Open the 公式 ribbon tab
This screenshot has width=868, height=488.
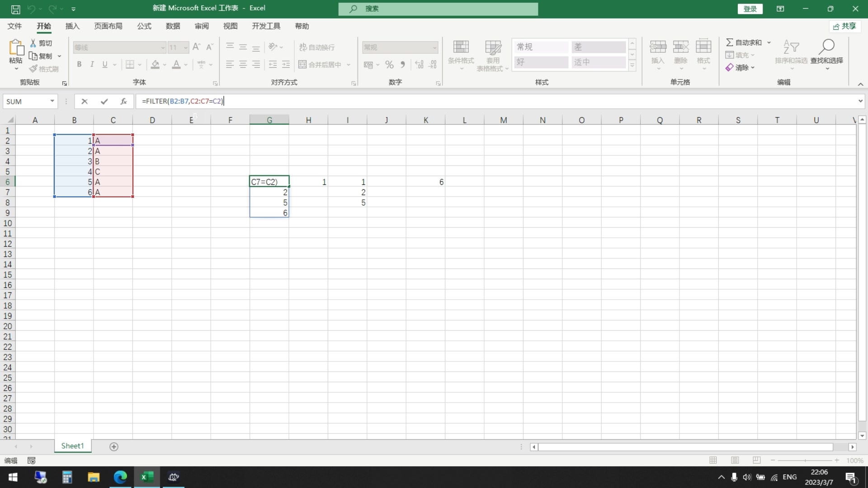click(144, 26)
